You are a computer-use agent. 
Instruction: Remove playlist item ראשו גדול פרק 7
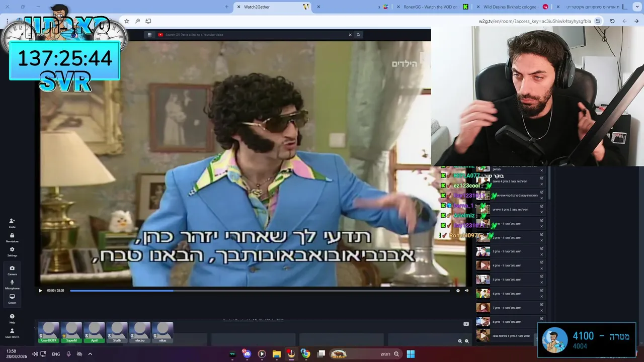click(542, 310)
